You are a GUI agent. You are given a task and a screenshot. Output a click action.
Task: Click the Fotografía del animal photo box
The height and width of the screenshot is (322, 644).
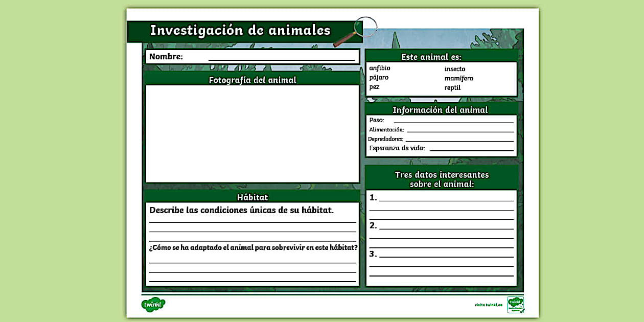[252, 133]
